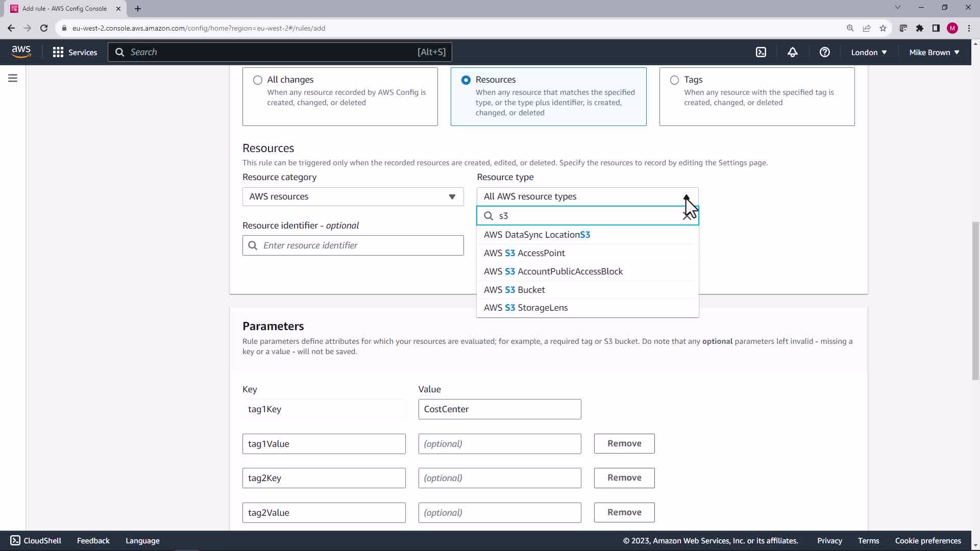980x551 pixels.
Task: Remove the tag1Value parameter row
Action: 624,444
